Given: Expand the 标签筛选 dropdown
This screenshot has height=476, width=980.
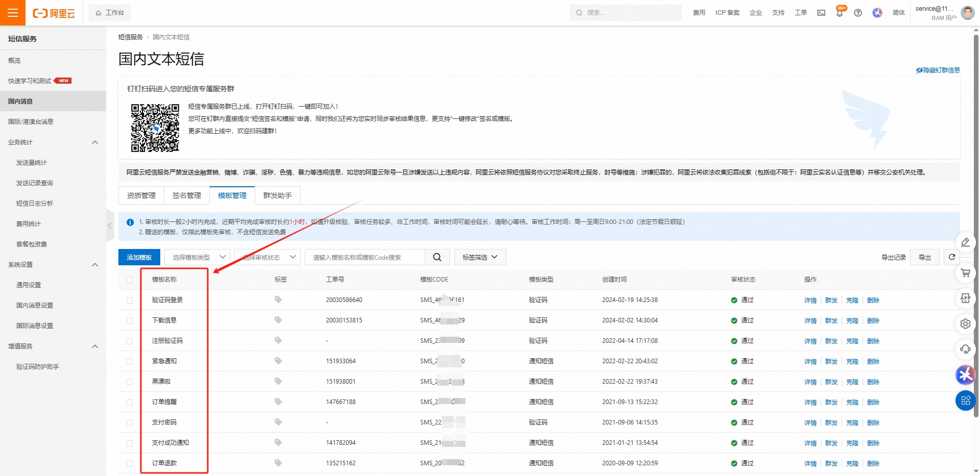Looking at the screenshot, I should pos(480,257).
